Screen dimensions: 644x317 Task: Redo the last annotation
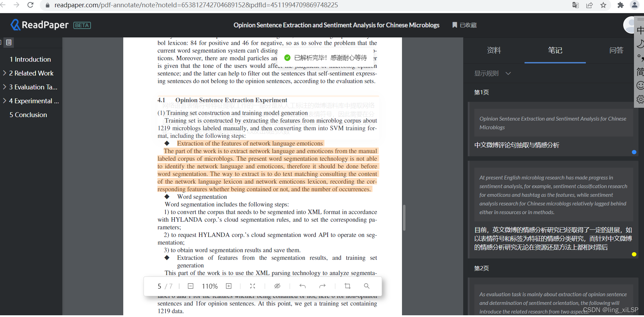click(322, 286)
